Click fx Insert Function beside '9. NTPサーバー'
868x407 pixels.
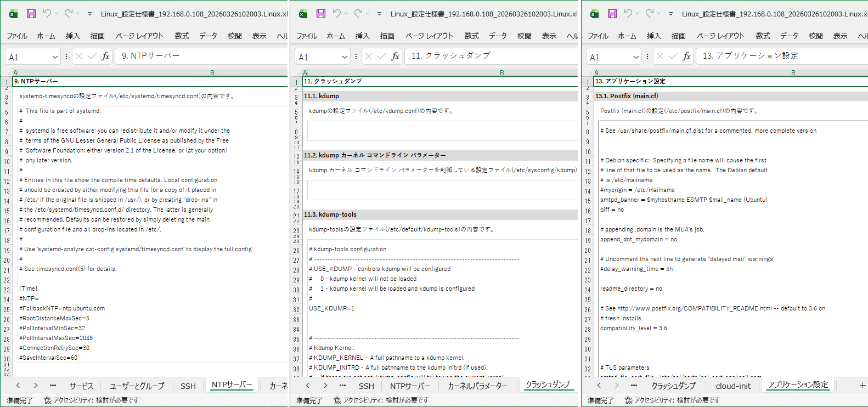pyautogui.click(x=105, y=56)
